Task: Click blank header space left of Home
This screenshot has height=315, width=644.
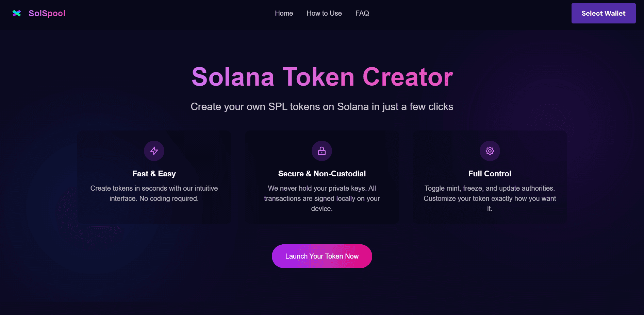Action: (170, 14)
